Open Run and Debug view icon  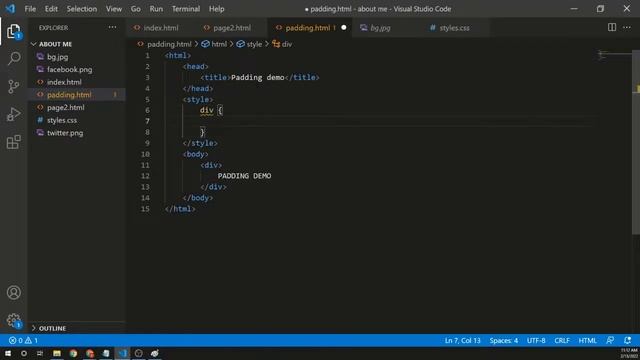(x=13, y=115)
